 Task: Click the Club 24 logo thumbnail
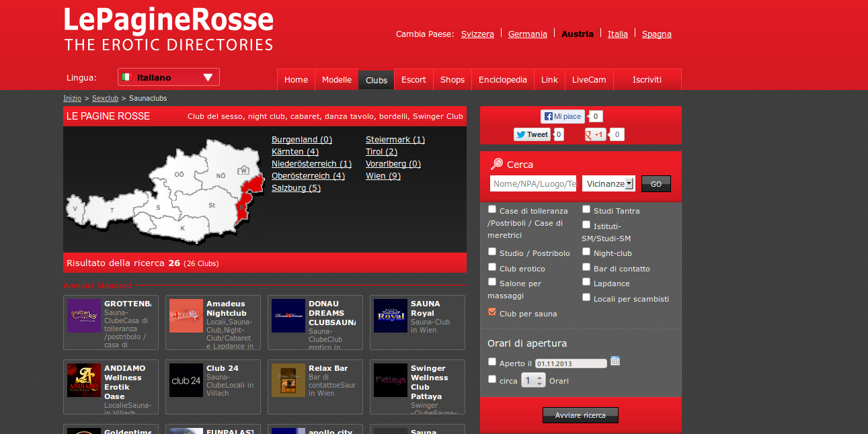coord(186,380)
